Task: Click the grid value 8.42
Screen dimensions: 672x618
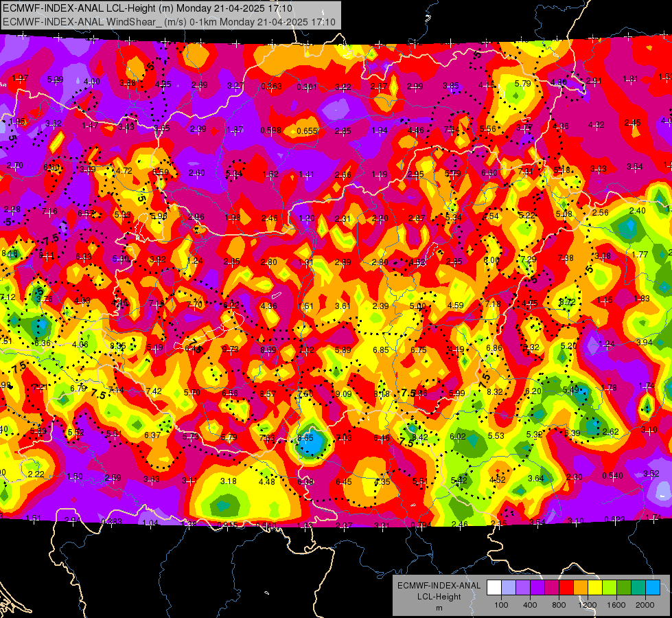Action: (x=419, y=437)
